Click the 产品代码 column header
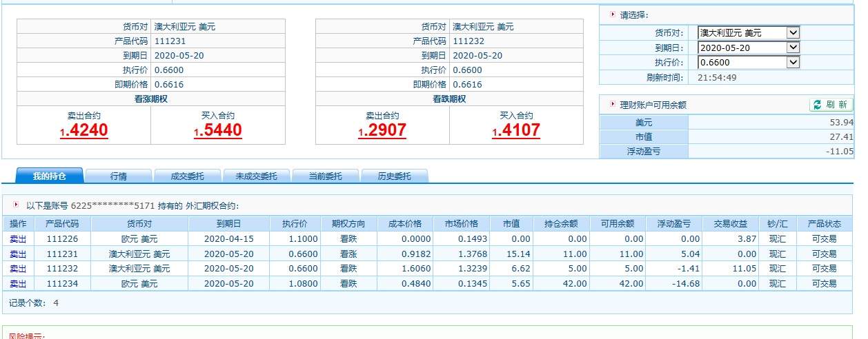The height and width of the screenshot is (339, 868). tap(62, 224)
